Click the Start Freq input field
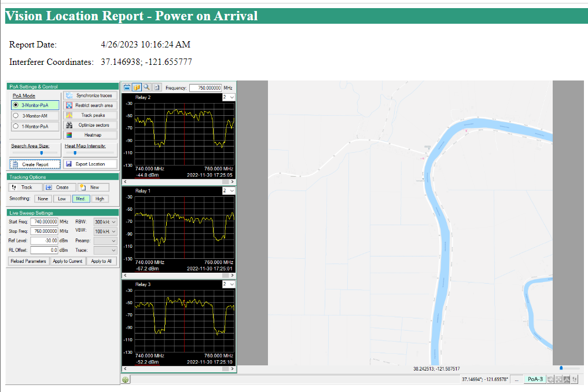Image resolution: width=588 pixels, height=392 pixels. point(45,222)
